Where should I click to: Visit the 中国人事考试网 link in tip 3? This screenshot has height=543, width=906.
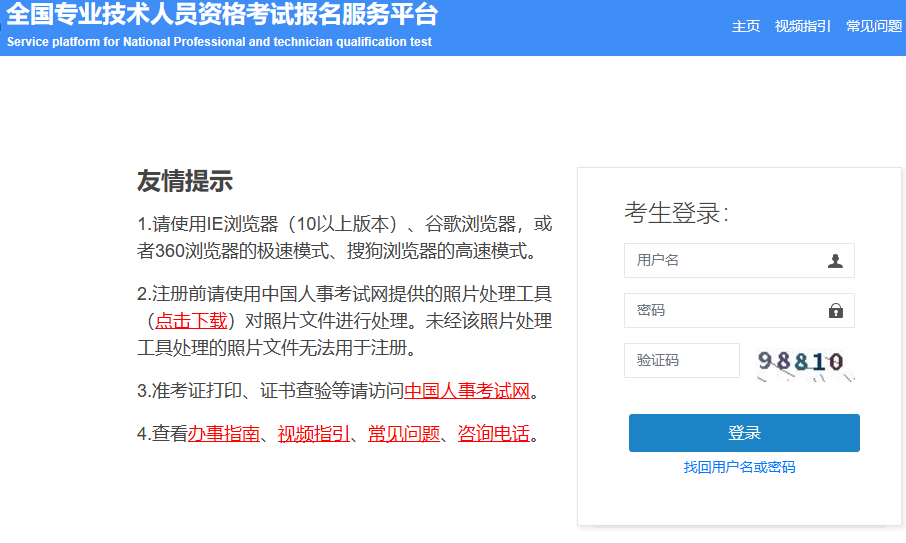coord(467,391)
